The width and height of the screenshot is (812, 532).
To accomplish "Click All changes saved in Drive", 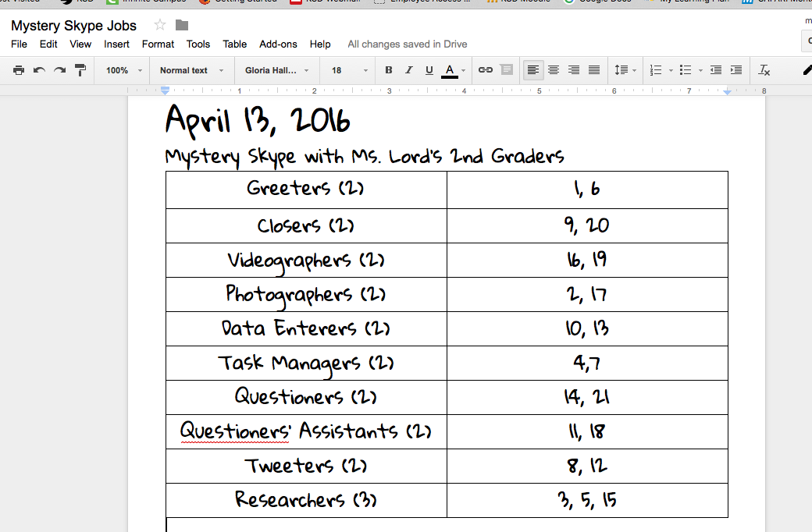I will coord(407,44).
